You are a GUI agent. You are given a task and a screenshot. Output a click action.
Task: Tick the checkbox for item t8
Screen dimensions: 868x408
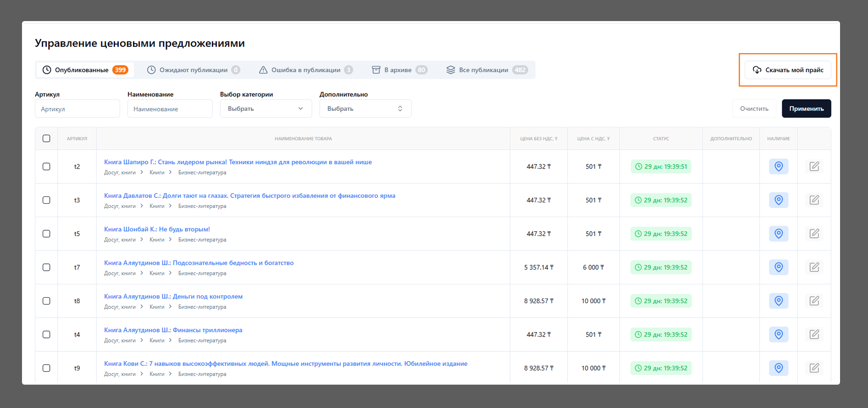pyautogui.click(x=46, y=301)
